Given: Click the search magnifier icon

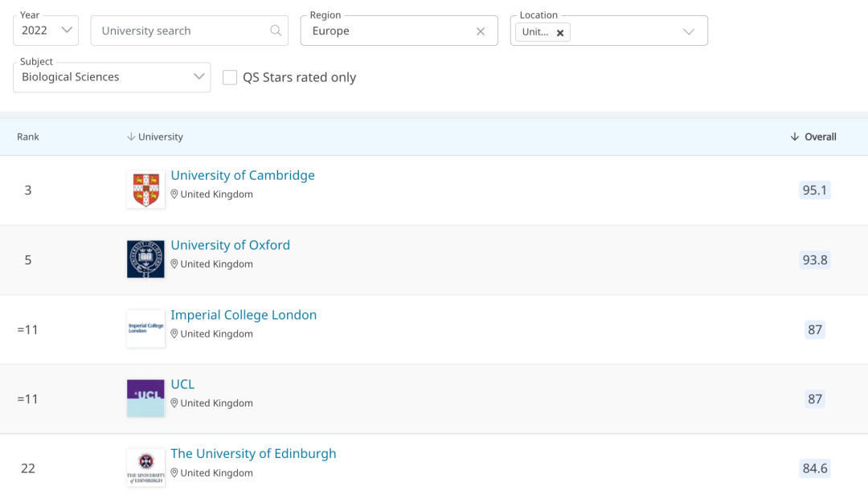Looking at the screenshot, I should click(276, 31).
